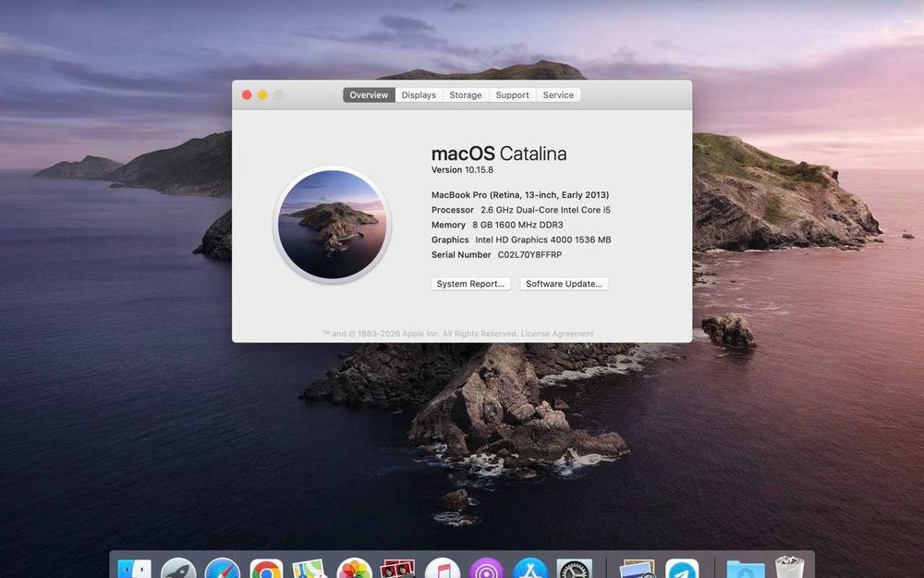The width and height of the screenshot is (924, 578).
Task: Click the MacBook Pro model line
Action: pyautogui.click(x=520, y=194)
